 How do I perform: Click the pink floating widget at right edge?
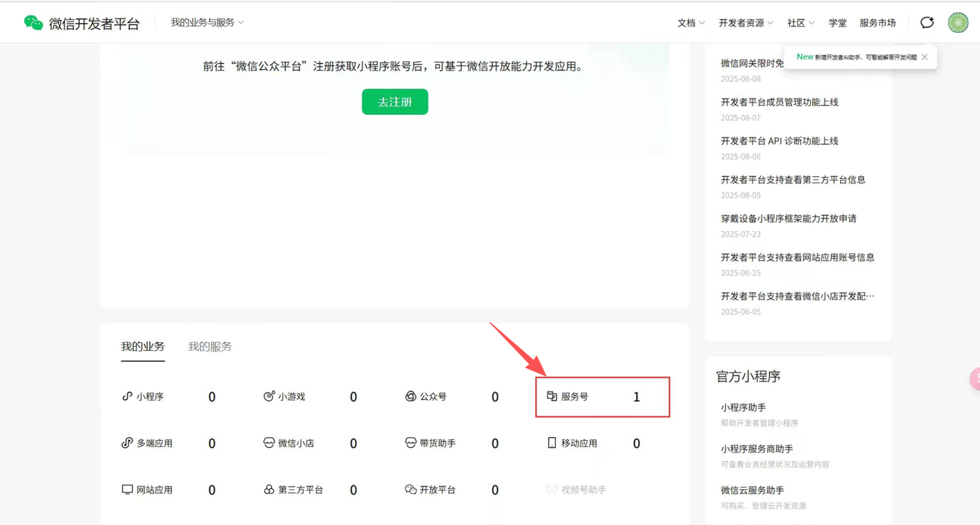coord(975,379)
